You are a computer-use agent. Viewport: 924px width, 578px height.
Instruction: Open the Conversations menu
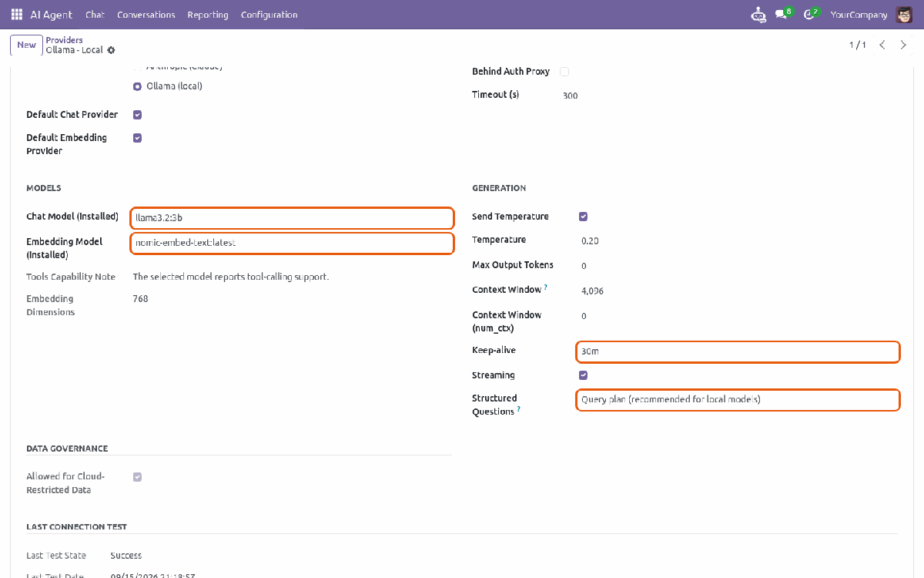(x=146, y=15)
